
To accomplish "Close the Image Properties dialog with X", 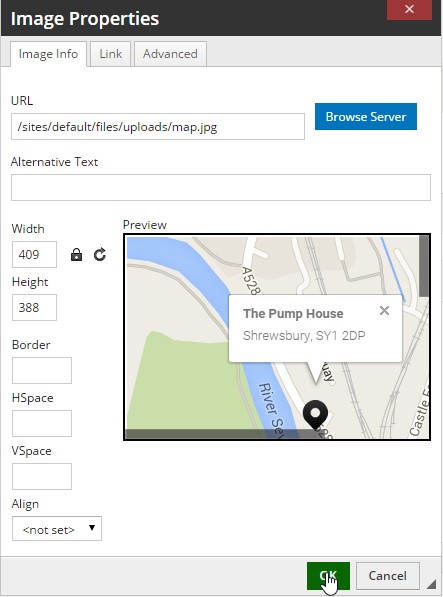I will pos(409,10).
